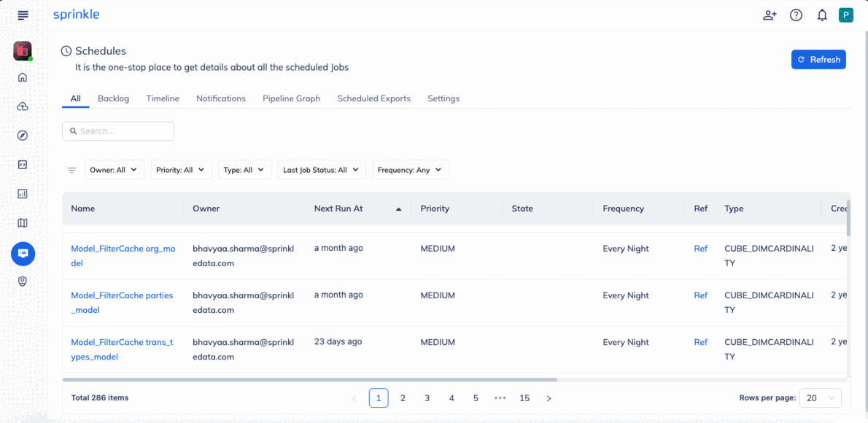
Task: Open the hamburger menu icon
Action: coord(23,15)
